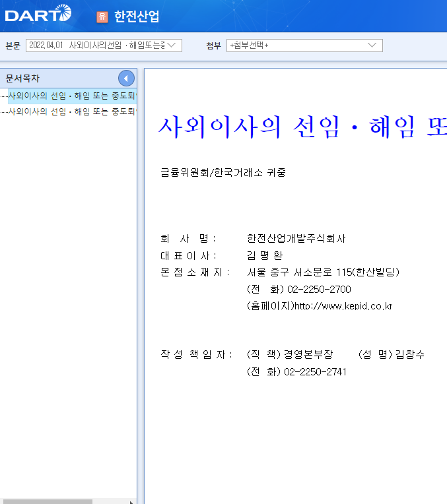Collapse the 문서목차 panel with the arrow button
447x504 pixels.
(x=126, y=78)
